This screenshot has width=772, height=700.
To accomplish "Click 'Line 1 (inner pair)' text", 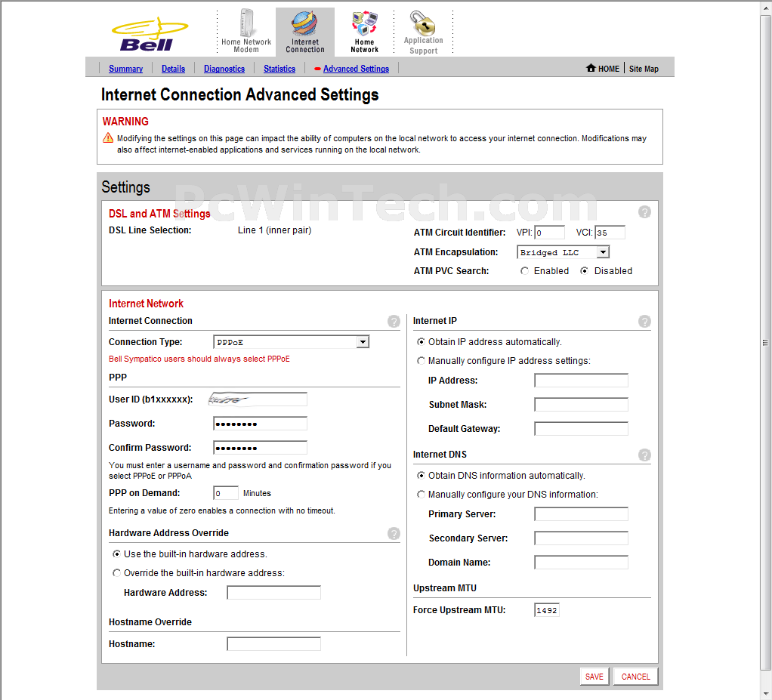I will 275,230.
